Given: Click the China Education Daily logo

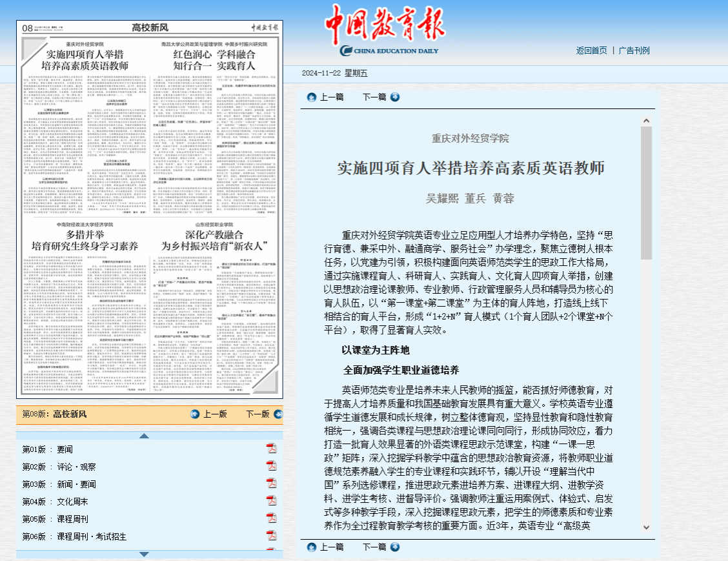Looking at the screenshot, I should point(385,32).
